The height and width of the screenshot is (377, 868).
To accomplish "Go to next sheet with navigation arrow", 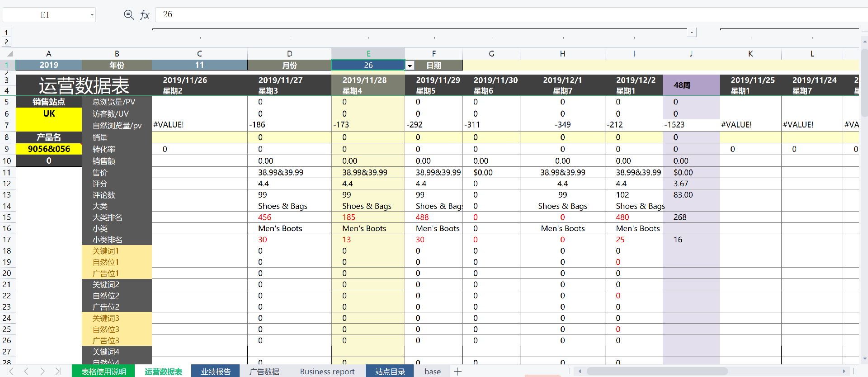I will (42, 371).
